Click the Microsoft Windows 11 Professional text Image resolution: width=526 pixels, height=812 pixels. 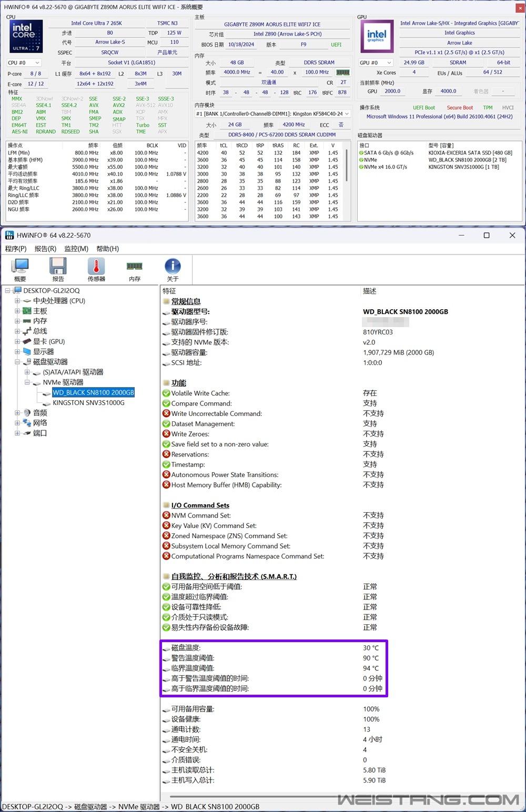pyautogui.click(x=439, y=117)
